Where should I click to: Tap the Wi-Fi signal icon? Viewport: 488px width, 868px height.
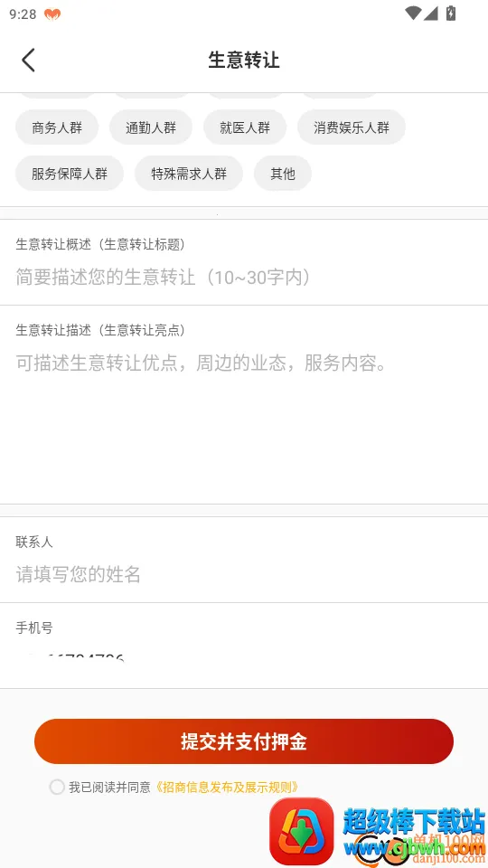pyautogui.click(x=413, y=14)
